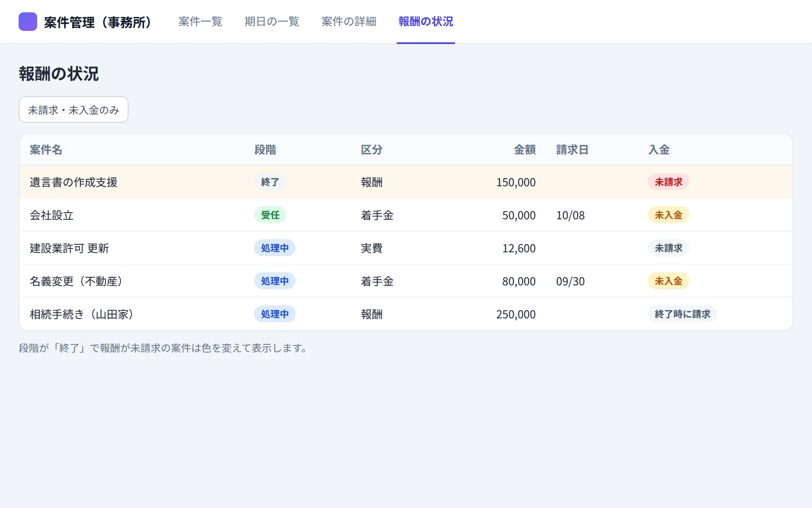
Task: Click the 250,000 amount cell
Action: coord(516,314)
